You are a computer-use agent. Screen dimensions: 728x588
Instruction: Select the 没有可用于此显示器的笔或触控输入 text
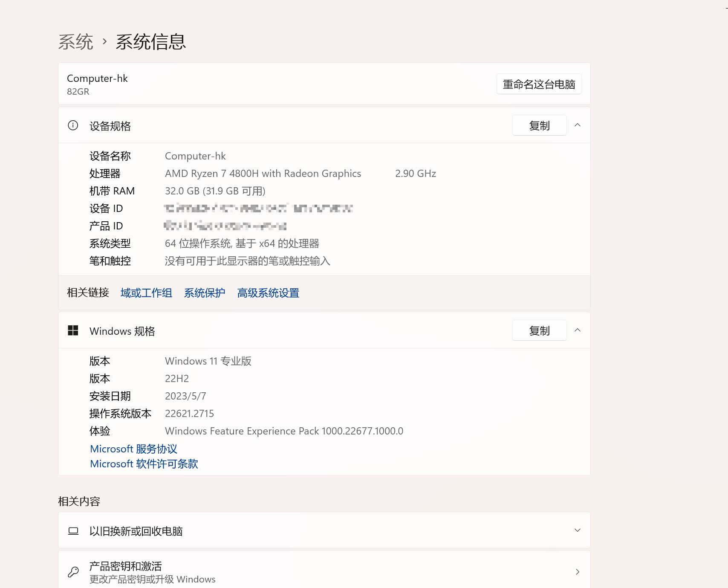pyautogui.click(x=248, y=261)
